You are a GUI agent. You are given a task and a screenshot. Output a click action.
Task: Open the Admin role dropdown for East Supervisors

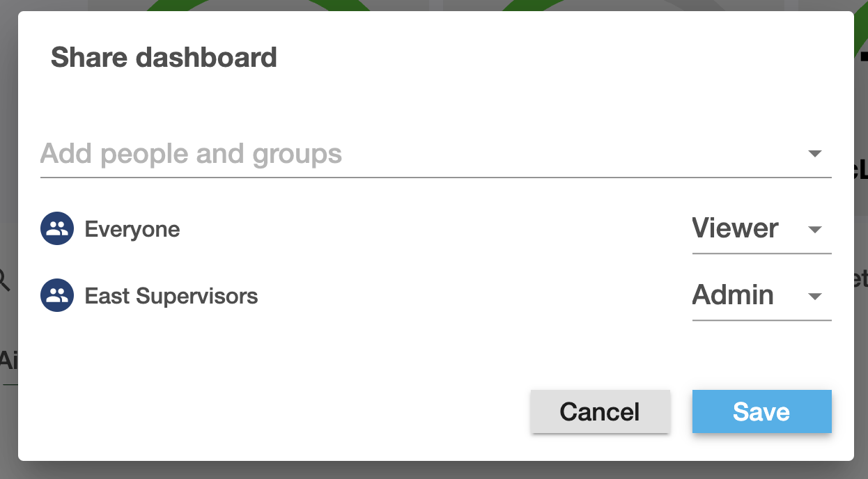tap(762, 296)
